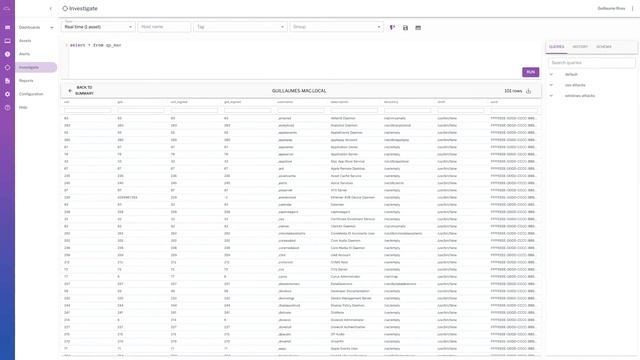Expand the default queries group

551,74
